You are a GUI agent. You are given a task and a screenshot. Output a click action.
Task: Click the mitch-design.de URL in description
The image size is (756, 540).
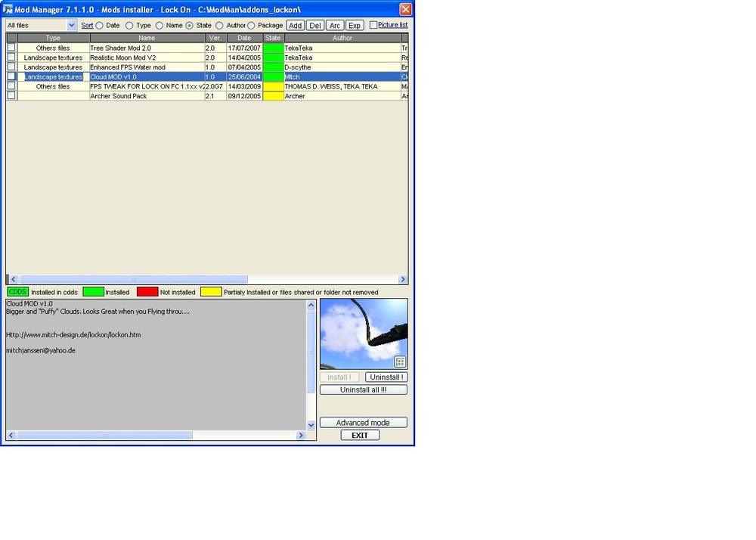tap(73, 334)
